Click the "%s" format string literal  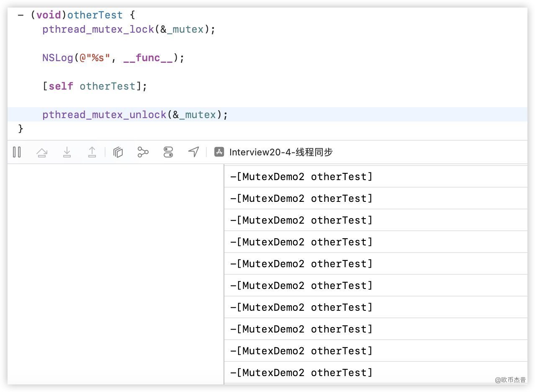pos(98,58)
